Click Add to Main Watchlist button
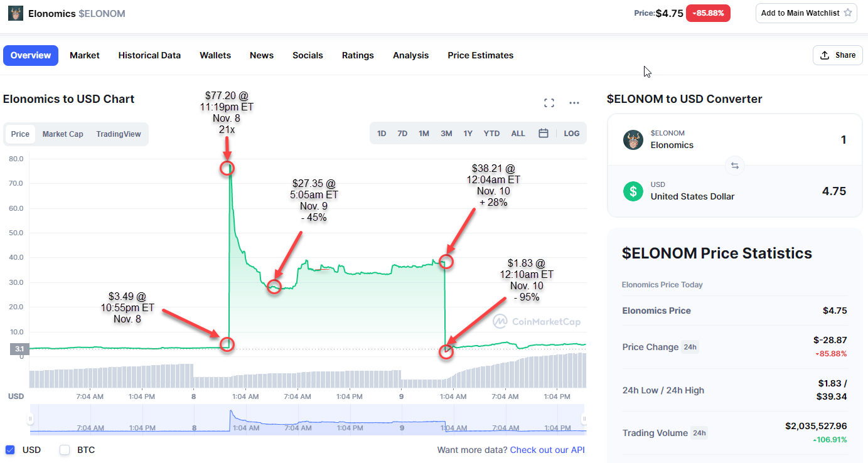The image size is (868, 463). click(806, 13)
